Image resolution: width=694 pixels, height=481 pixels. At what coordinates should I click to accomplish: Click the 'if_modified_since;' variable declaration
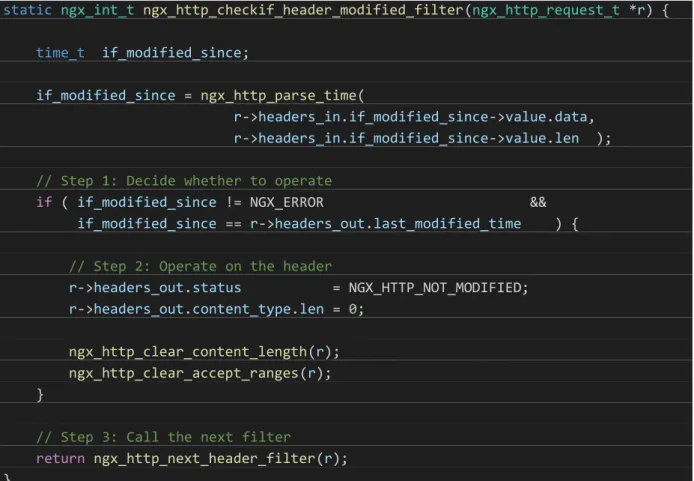176,53
